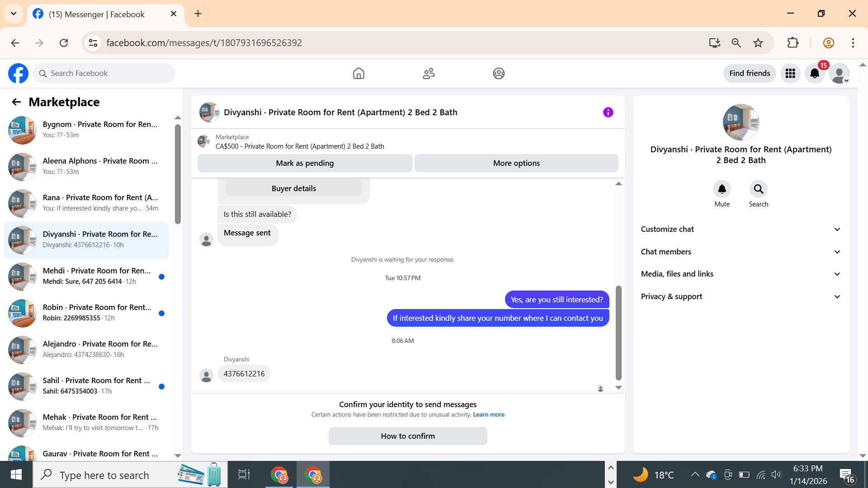Image resolution: width=868 pixels, height=488 pixels.
Task: Expand the Privacy & support section
Action: coord(741,296)
